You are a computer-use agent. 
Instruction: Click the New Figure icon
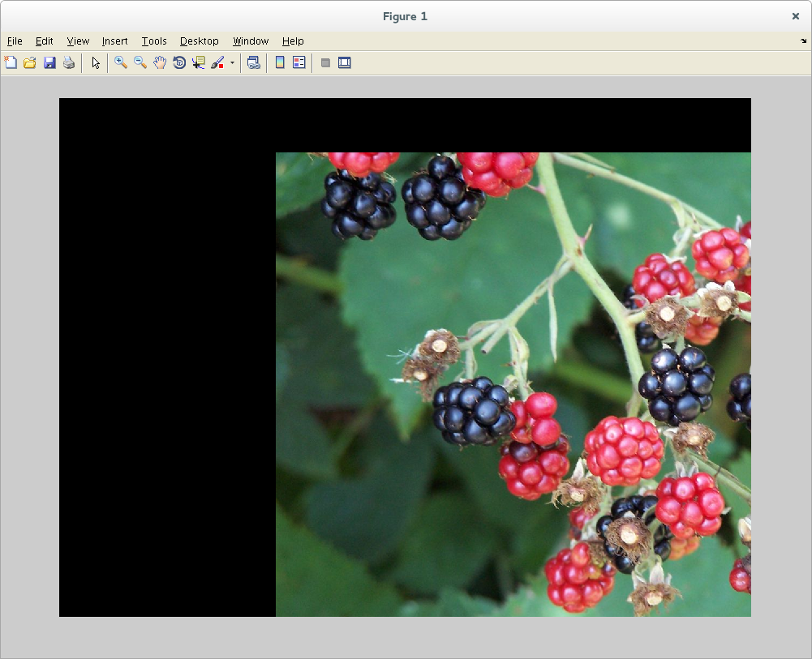pos(11,62)
